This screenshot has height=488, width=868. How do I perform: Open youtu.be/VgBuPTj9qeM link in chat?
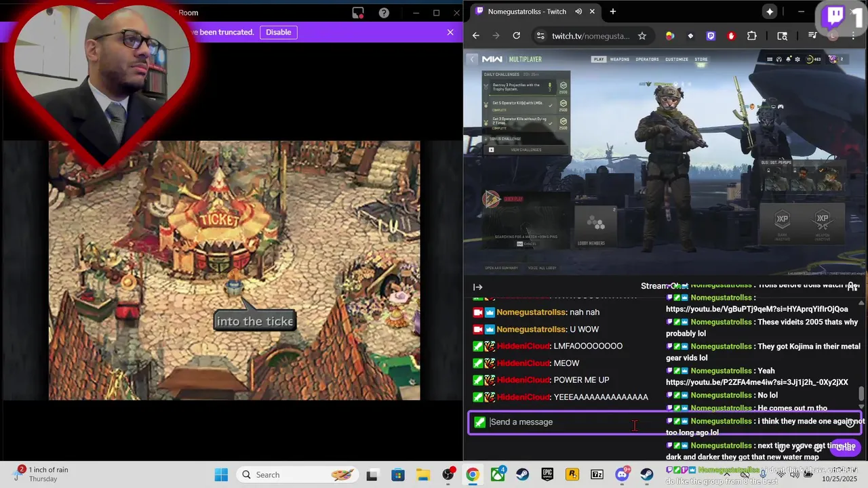point(757,309)
